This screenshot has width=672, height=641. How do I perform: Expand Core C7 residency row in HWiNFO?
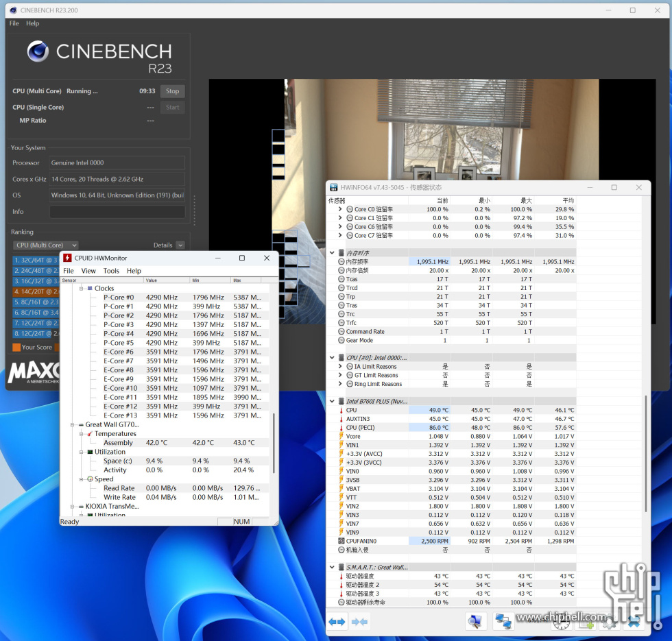coord(340,236)
